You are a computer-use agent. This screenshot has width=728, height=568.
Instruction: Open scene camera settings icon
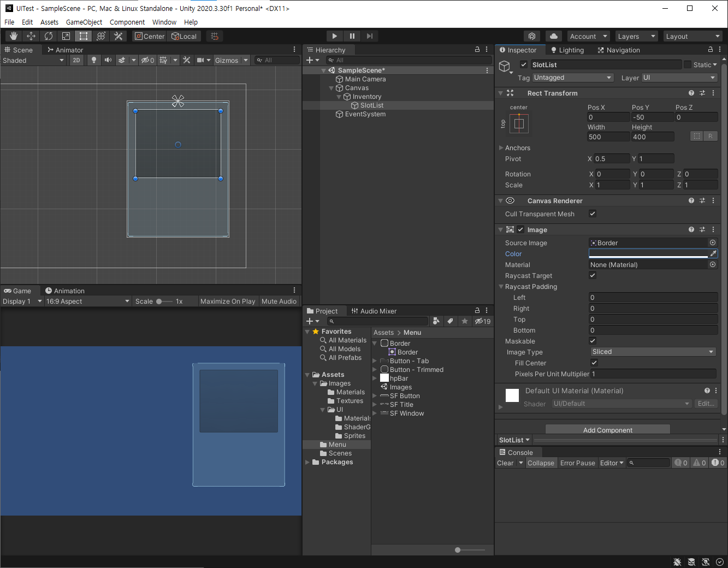(200, 60)
